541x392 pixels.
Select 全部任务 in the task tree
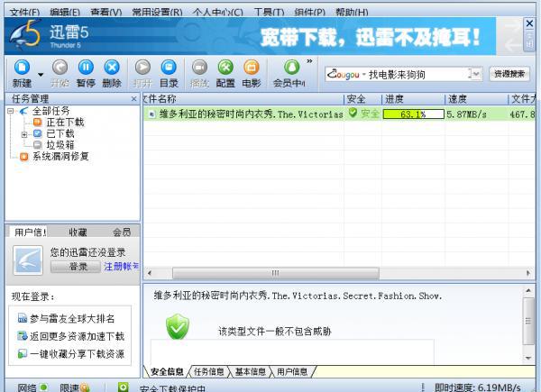[51, 111]
